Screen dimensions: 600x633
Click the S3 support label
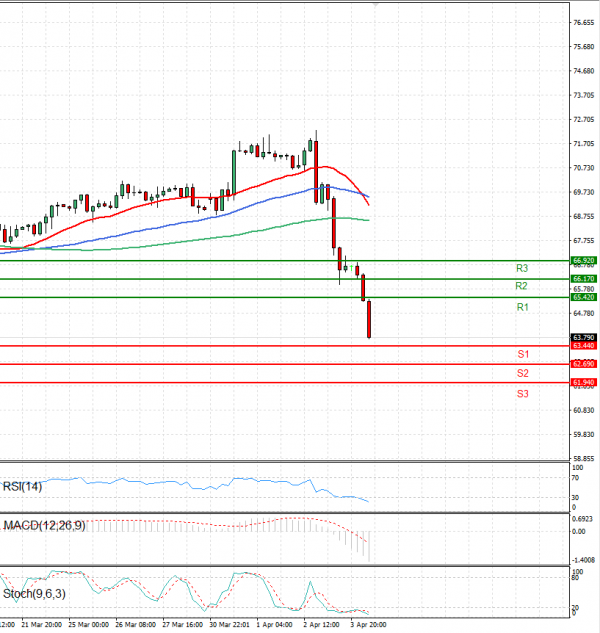coord(523,394)
